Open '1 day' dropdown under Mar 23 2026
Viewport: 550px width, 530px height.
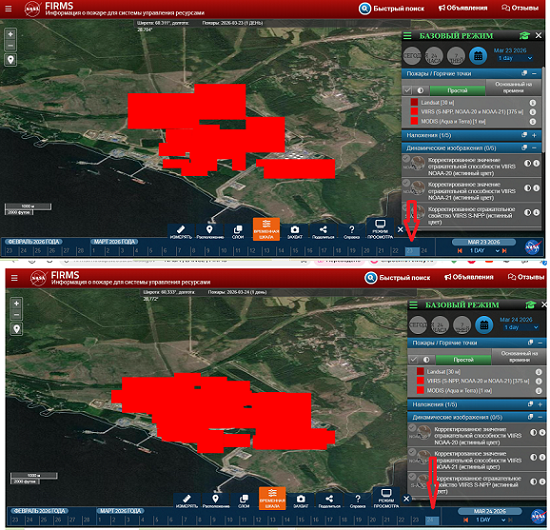(x=515, y=58)
